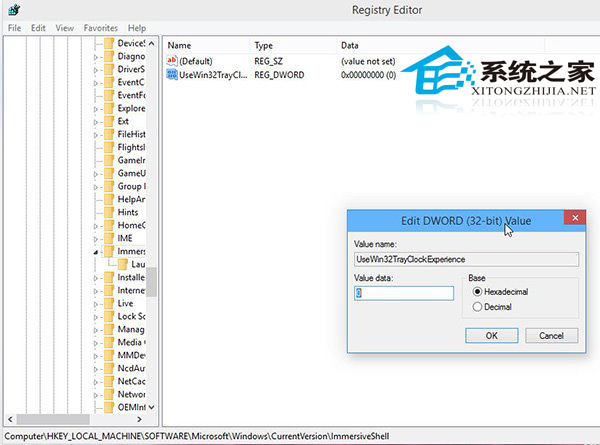Click the DeviceS folder icon
The height and width of the screenshot is (445, 600).
109,43
